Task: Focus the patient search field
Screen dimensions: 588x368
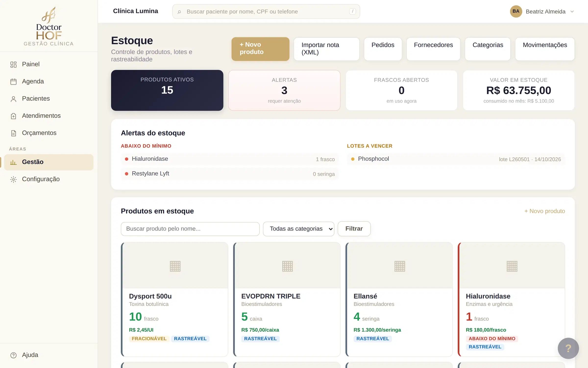Action: pyautogui.click(x=266, y=12)
